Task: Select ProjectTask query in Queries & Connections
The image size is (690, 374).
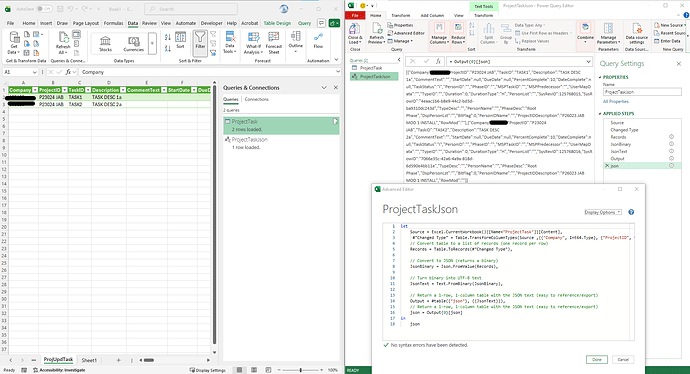Action: point(281,125)
